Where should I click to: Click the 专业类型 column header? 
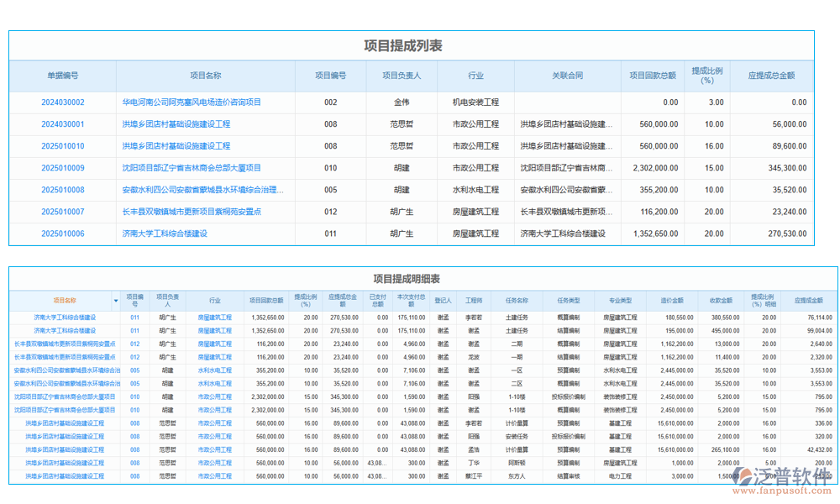[620, 301]
